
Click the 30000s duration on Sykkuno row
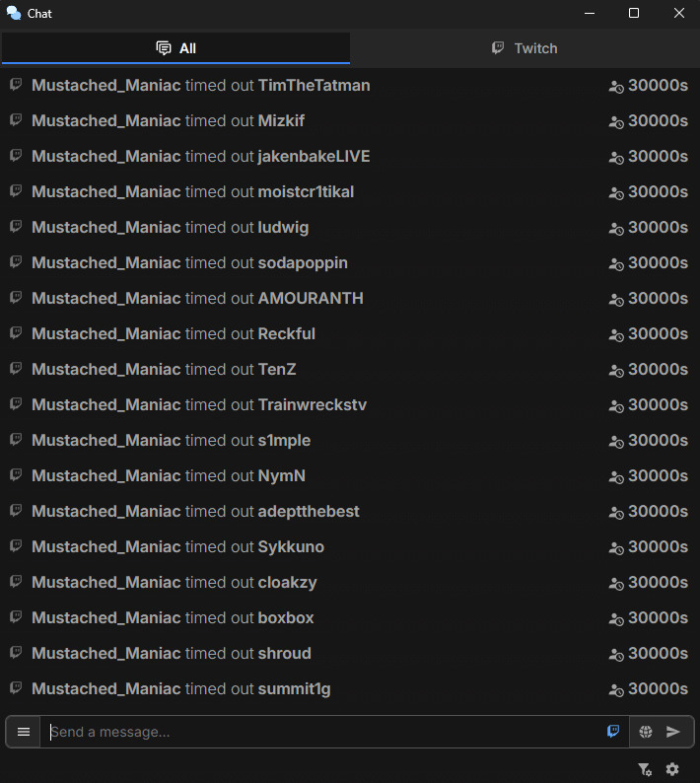point(658,546)
